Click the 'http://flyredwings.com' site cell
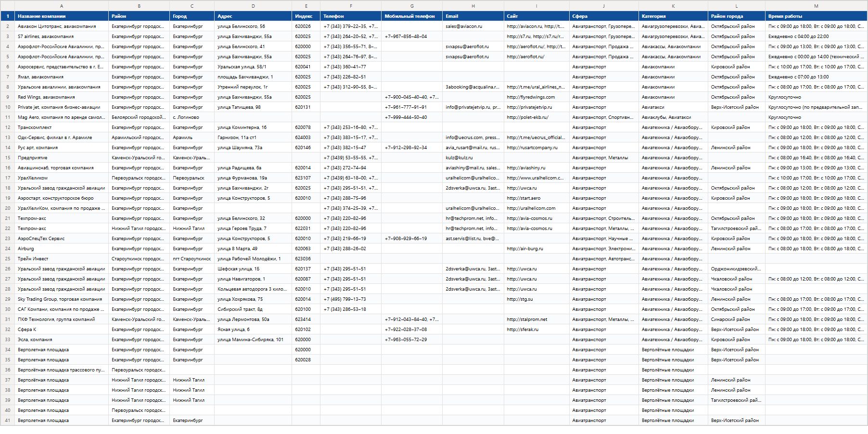 (x=536, y=97)
